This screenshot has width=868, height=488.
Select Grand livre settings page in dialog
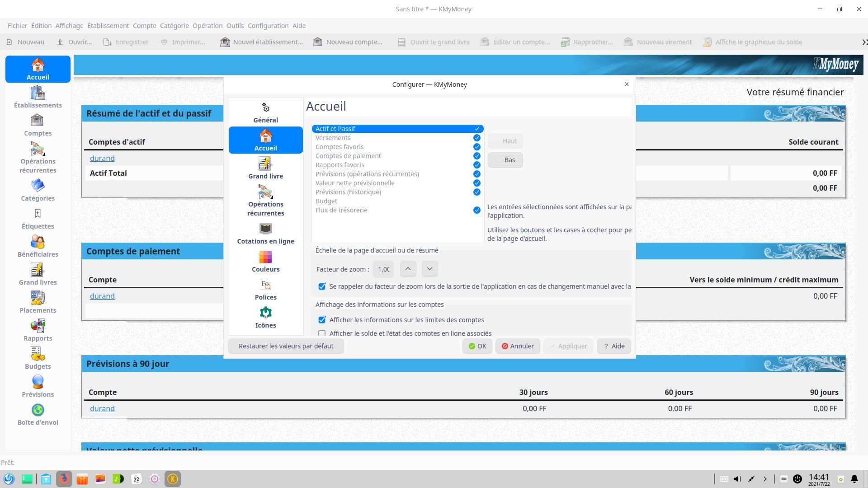[266, 168]
